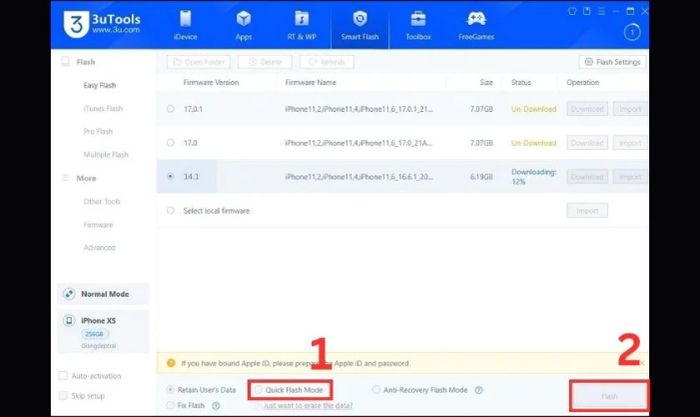
Task: Open iTunes Flash in the sidebar
Action: click(103, 108)
